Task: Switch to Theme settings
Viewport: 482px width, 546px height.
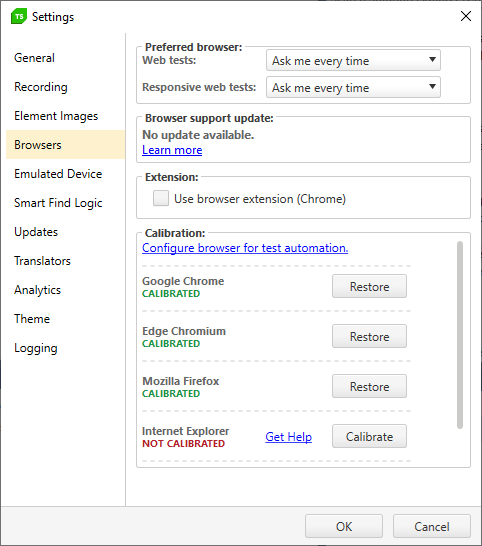Action: click(65, 319)
